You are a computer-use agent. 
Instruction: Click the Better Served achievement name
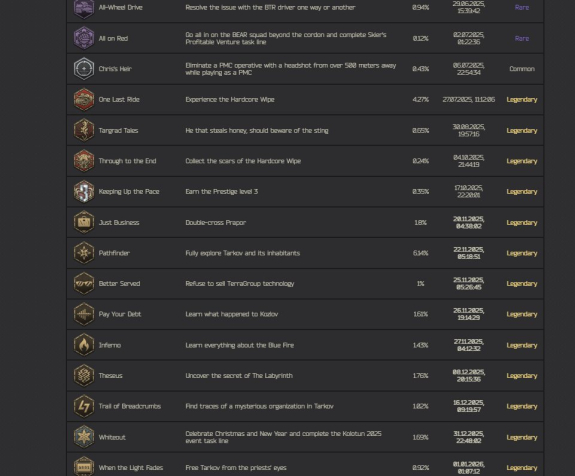coord(119,283)
